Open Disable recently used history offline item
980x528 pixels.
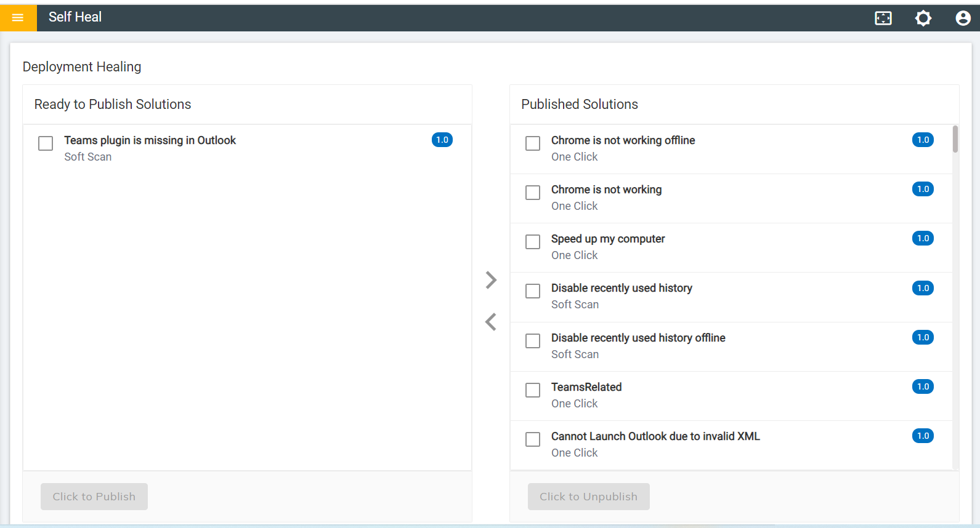click(638, 338)
